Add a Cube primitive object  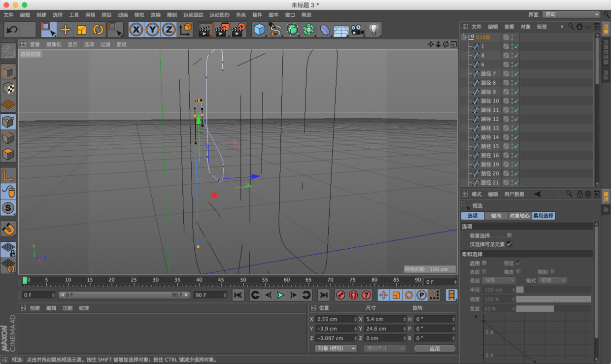(259, 30)
